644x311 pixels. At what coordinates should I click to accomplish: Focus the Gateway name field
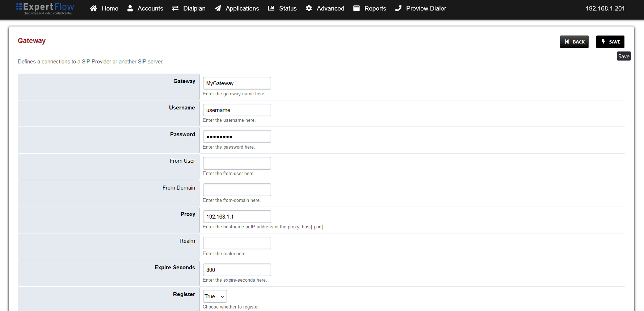(x=237, y=83)
